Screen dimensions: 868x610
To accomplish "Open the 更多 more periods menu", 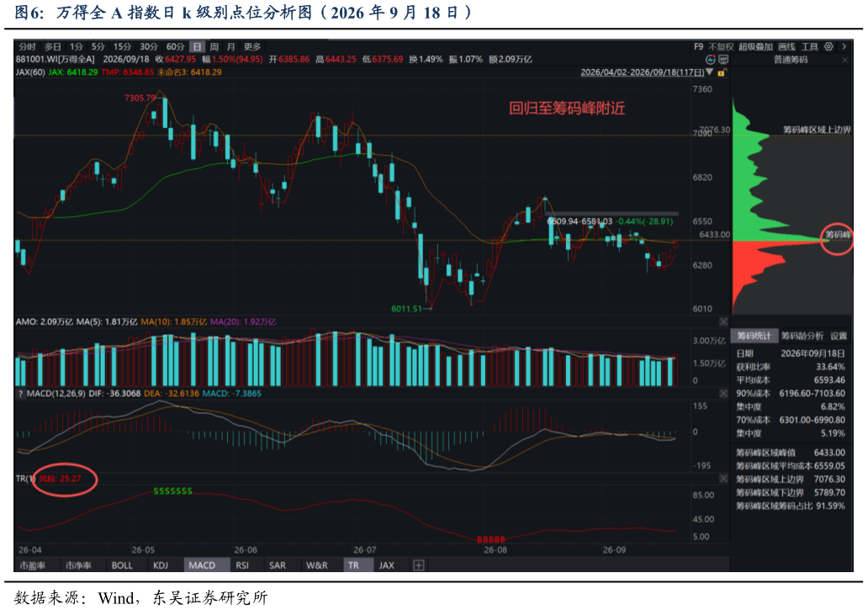I will 251,46.
